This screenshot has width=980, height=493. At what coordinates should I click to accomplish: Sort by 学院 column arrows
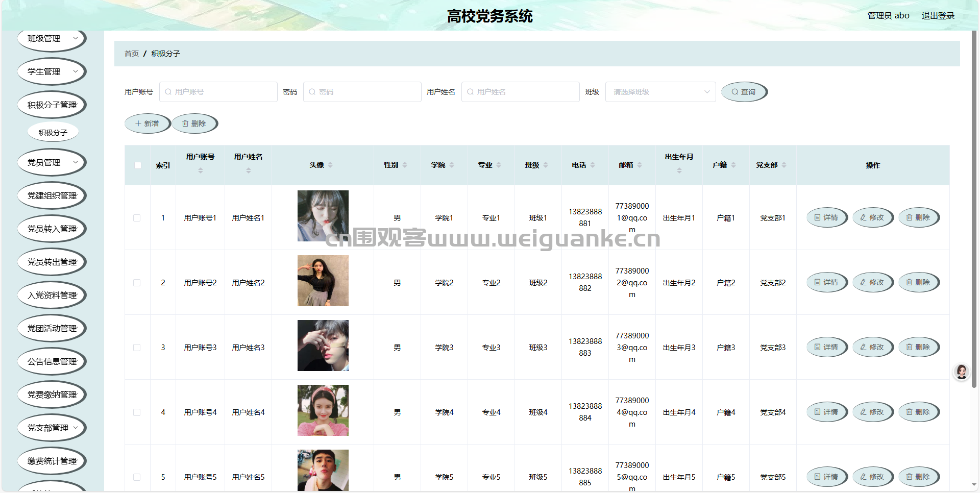[452, 165]
